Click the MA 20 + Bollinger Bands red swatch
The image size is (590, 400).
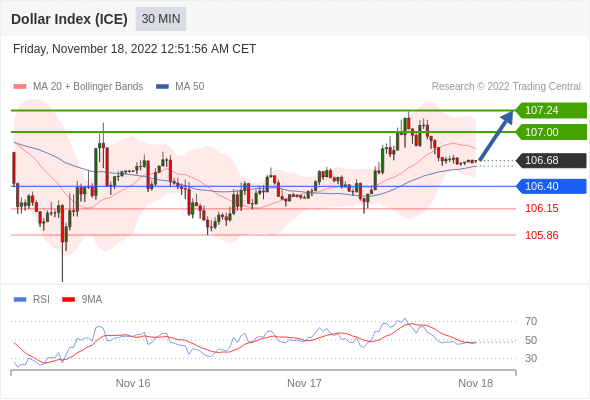(20, 87)
